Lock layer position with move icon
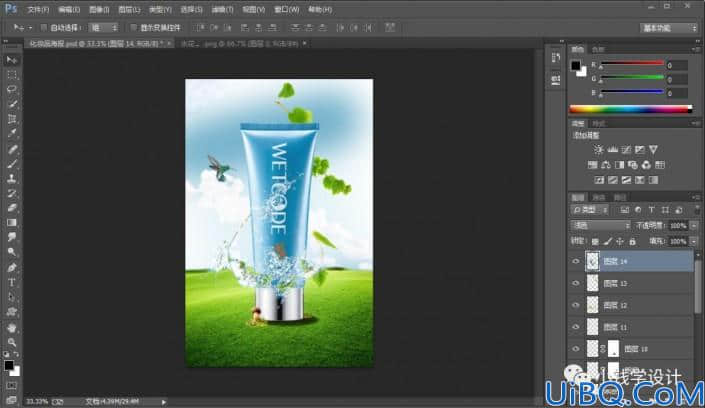This screenshot has width=705, height=408. pyautogui.click(x=620, y=242)
